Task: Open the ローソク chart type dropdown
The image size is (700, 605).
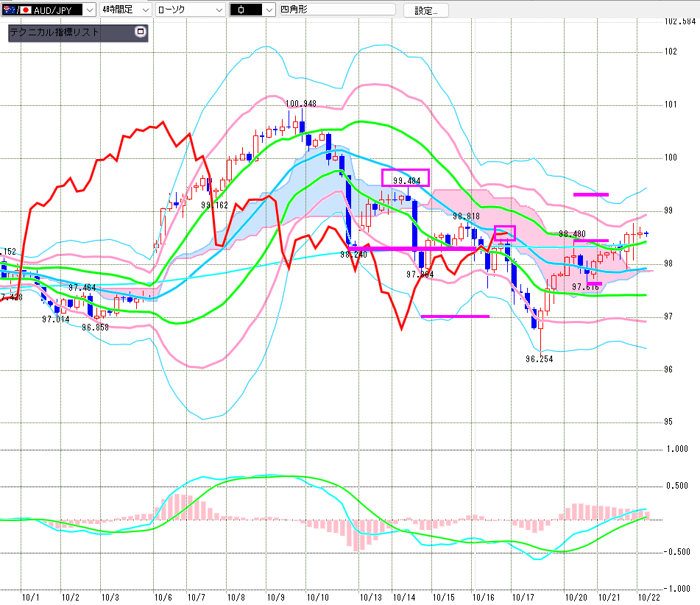Action: 218,10
